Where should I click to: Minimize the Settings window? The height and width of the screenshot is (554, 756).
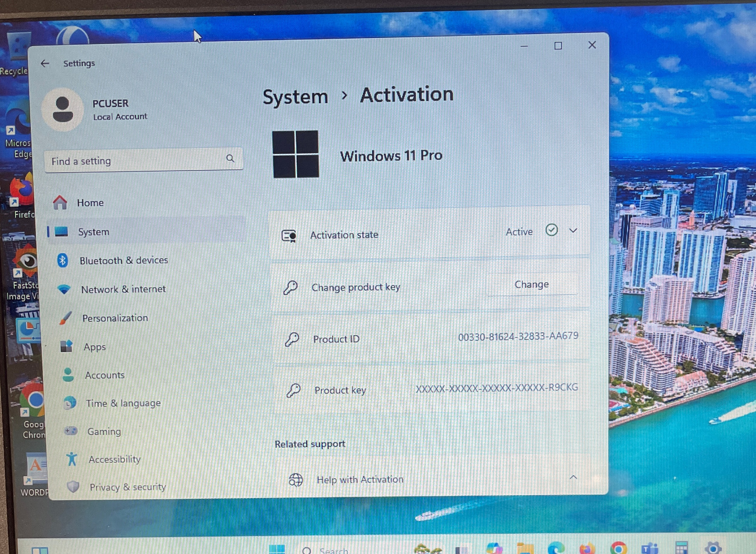coord(524,46)
